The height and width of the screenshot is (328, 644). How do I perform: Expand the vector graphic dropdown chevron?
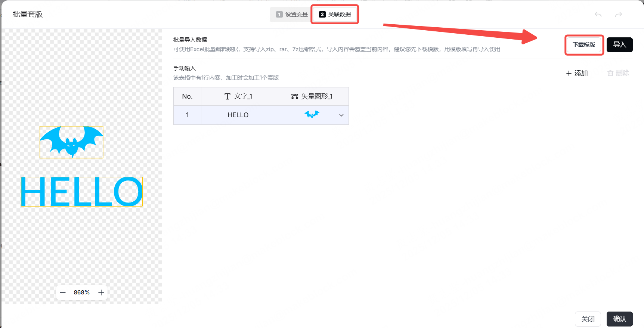341,115
